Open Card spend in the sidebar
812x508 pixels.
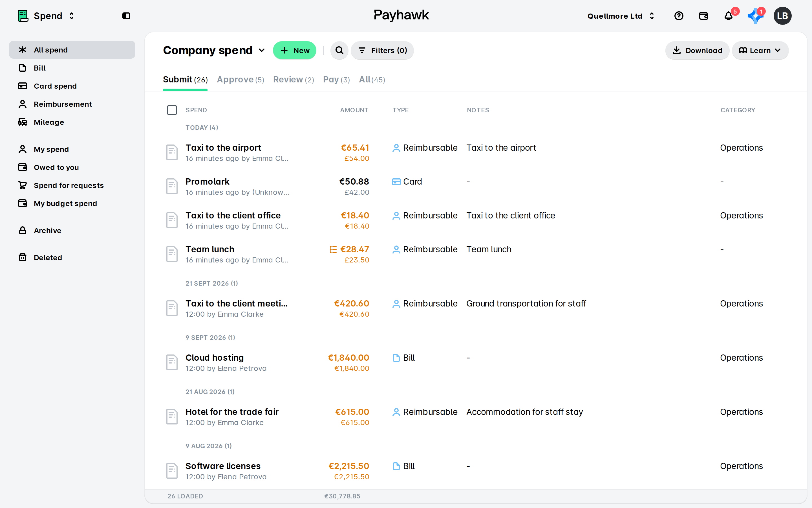[x=72, y=86]
